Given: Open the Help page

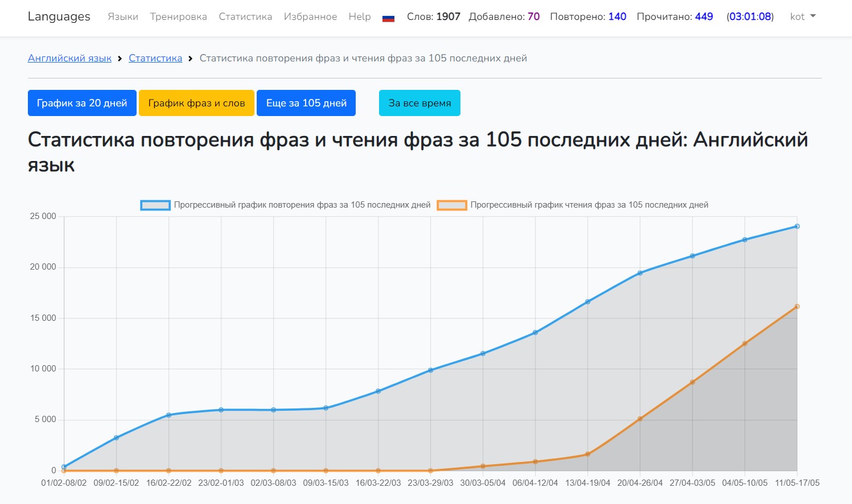Looking at the screenshot, I should coord(359,16).
